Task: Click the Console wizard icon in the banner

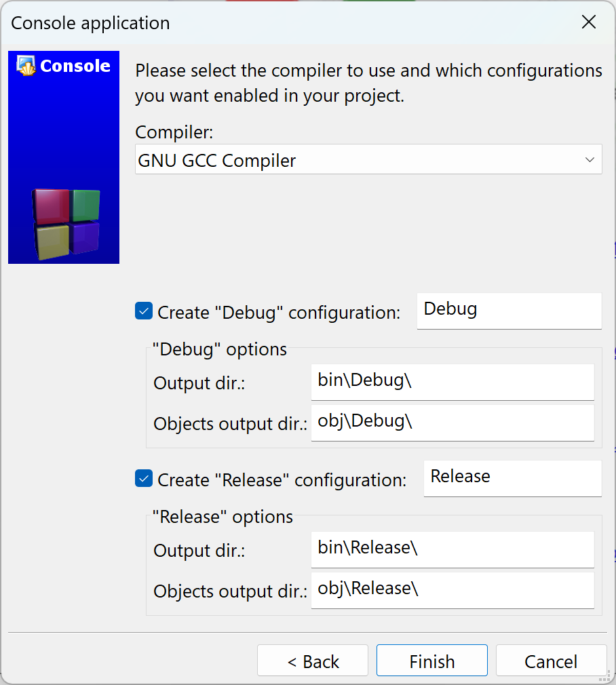Action: tap(26, 66)
